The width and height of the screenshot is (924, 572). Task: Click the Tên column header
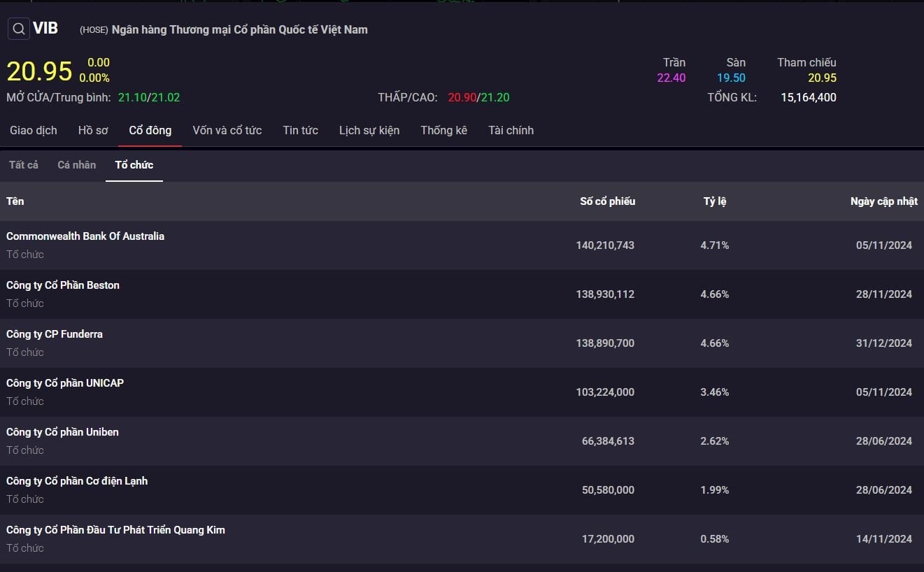point(15,201)
